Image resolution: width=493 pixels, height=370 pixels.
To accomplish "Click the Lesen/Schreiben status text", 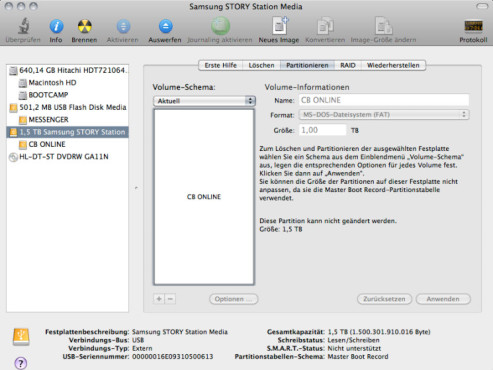I will click(x=353, y=340).
